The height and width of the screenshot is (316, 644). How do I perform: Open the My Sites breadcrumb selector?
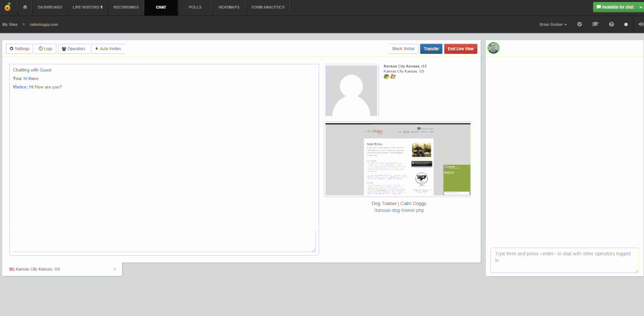pos(9,25)
